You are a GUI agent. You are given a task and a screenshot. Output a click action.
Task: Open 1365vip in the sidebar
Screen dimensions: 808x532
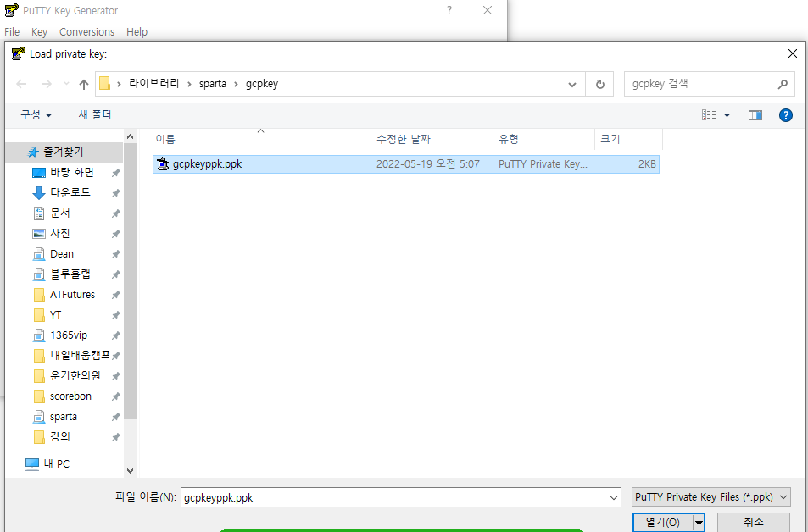coord(69,335)
